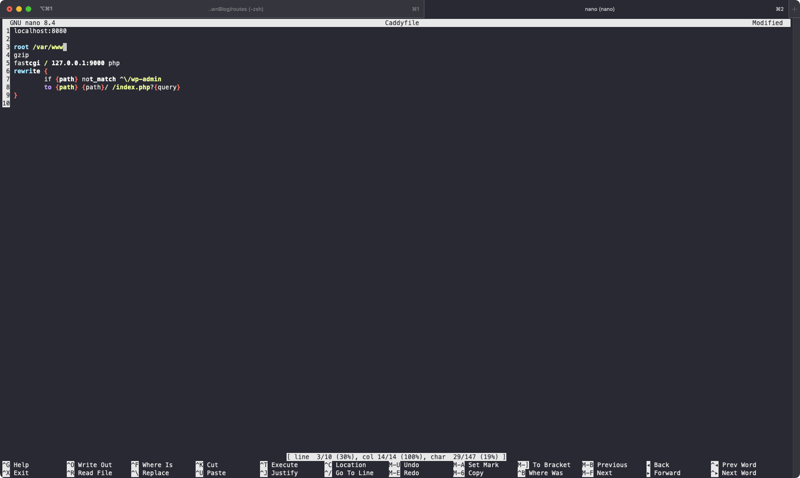This screenshot has width=800, height=478.
Task: Click the Where Is shortcut label
Action: click(x=157, y=465)
